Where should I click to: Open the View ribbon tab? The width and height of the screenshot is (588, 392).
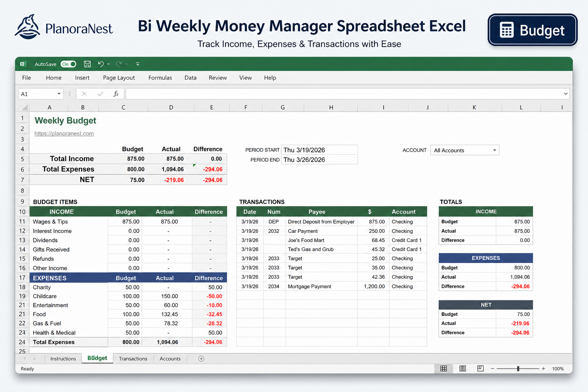[245, 78]
